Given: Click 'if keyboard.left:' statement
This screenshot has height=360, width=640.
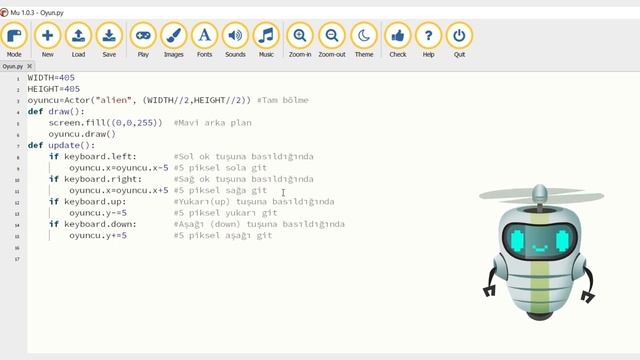Looking at the screenshot, I should click(93, 157).
